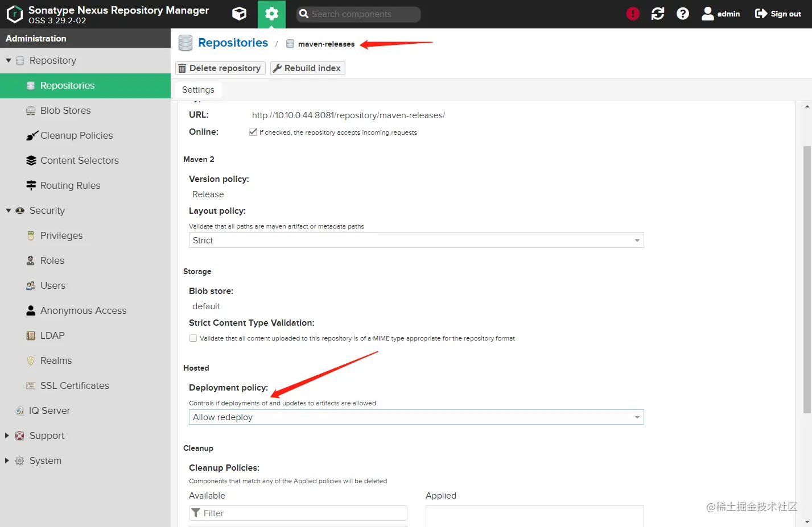The image size is (812, 527).
Task: Open Privileges in the sidebar
Action: coord(85,235)
